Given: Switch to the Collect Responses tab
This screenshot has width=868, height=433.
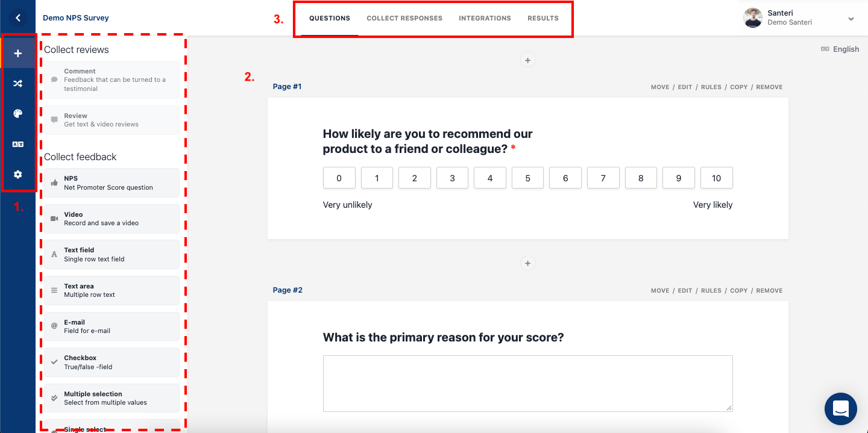Looking at the screenshot, I should [x=404, y=18].
